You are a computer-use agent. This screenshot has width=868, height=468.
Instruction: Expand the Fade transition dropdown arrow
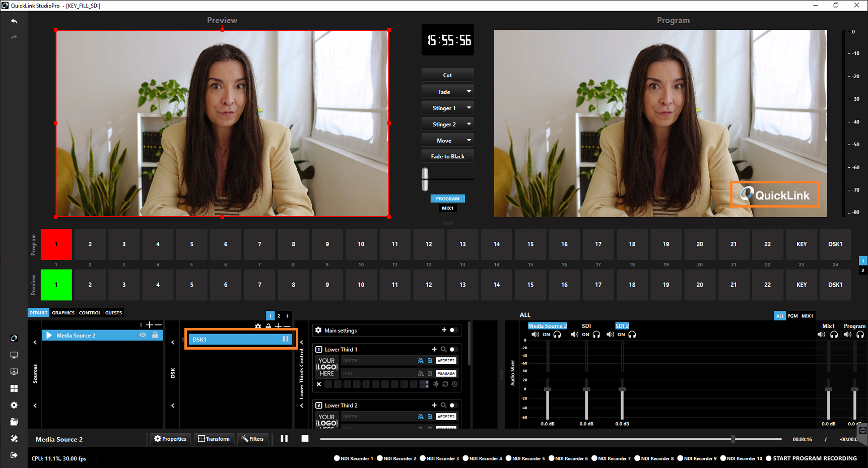pyautogui.click(x=469, y=92)
